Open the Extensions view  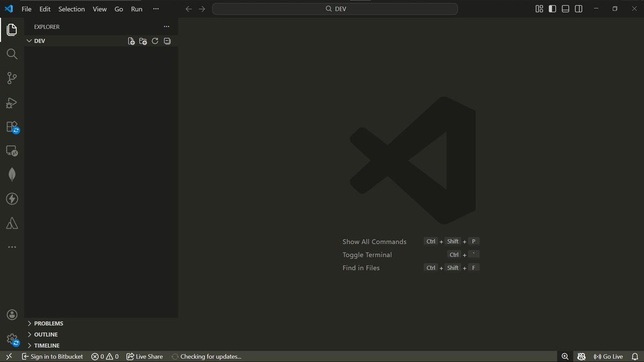(x=12, y=127)
